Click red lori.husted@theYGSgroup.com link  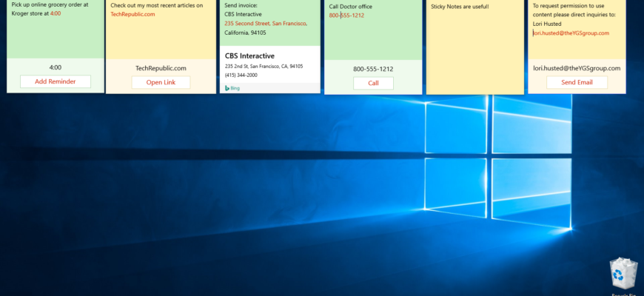[x=571, y=33]
